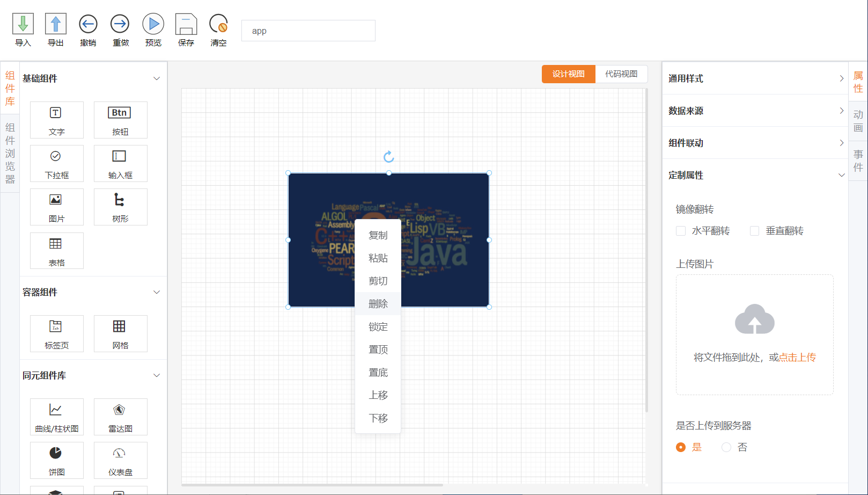Click the 导入 import icon

(23, 24)
